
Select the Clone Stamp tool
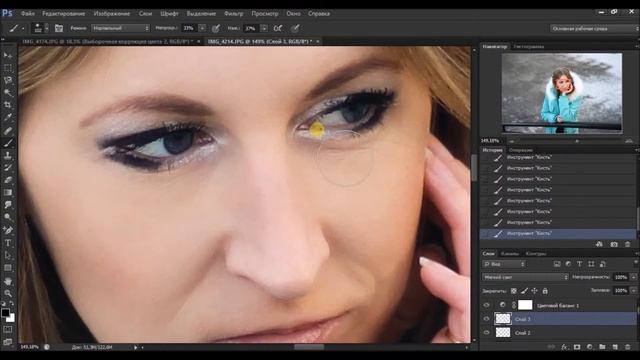[8, 156]
